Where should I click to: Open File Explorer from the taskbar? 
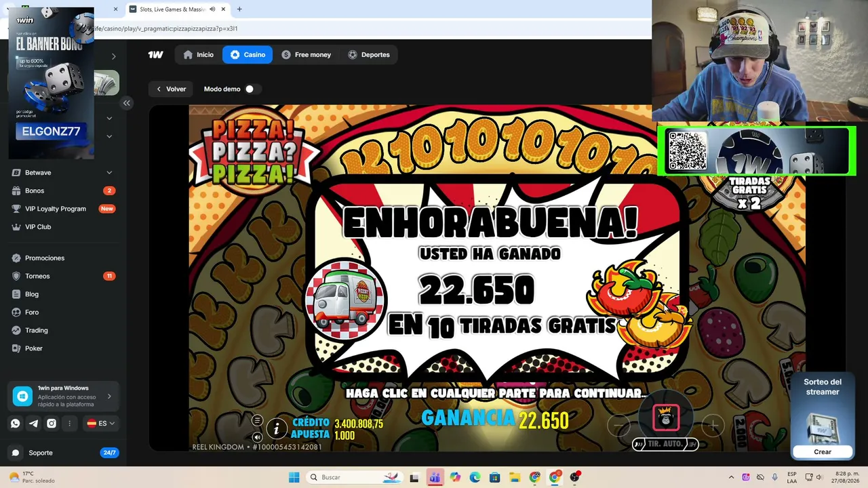515,477
